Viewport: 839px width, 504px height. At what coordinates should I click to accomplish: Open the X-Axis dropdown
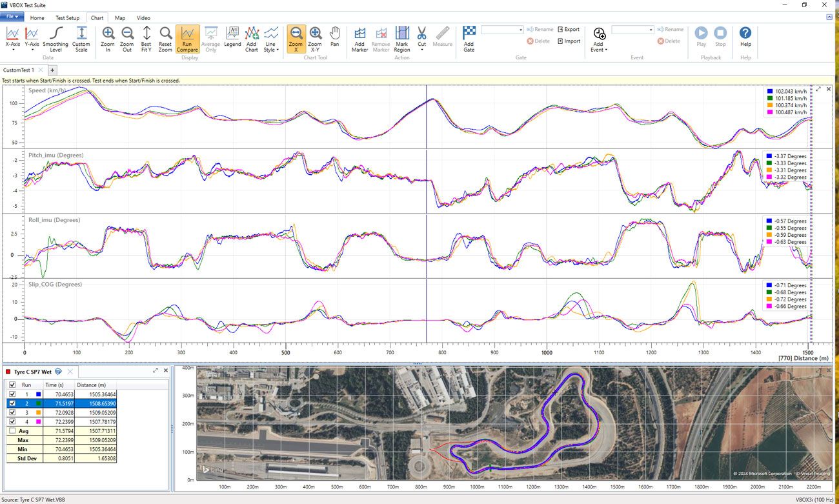pyautogui.click(x=12, y=39)
